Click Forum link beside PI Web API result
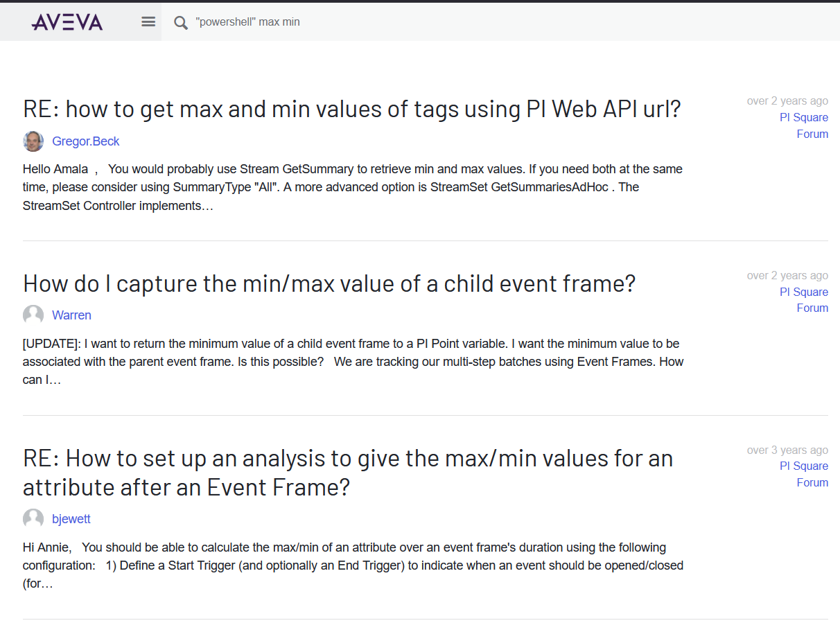Viewport: 840px width, 623px height. point(812,134)
